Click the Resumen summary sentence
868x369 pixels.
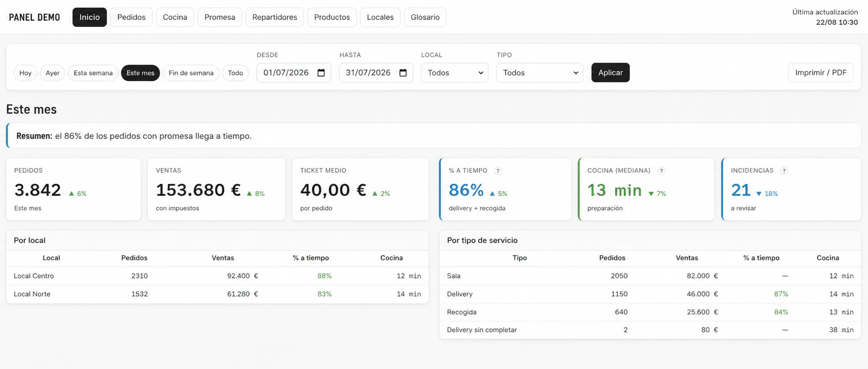coord(134,136)
